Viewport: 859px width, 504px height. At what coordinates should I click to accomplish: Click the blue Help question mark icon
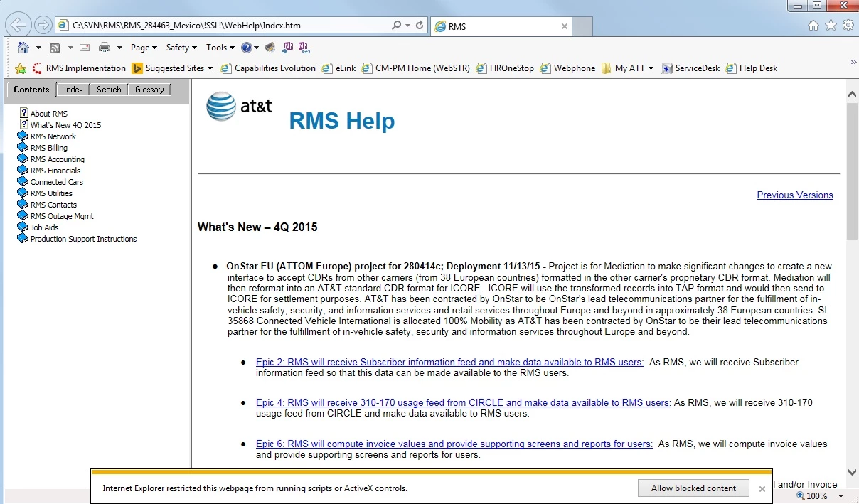246,48
